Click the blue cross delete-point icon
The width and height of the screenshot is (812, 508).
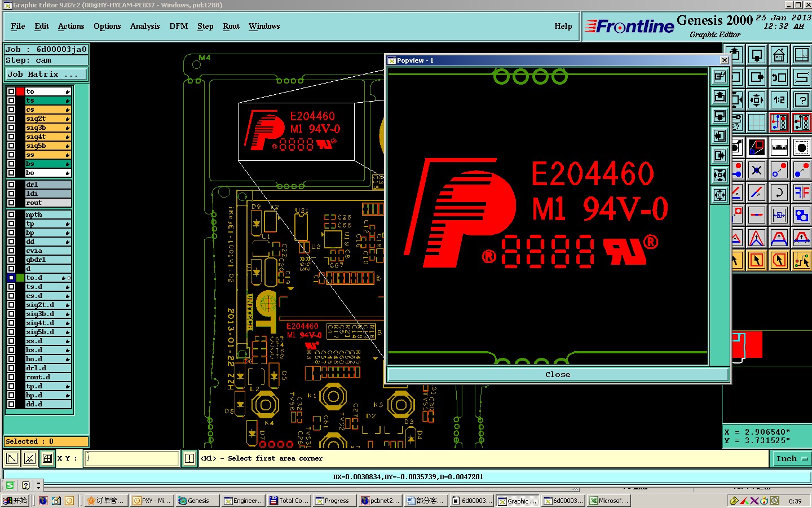pyautogui.click(x=757, y=169)
